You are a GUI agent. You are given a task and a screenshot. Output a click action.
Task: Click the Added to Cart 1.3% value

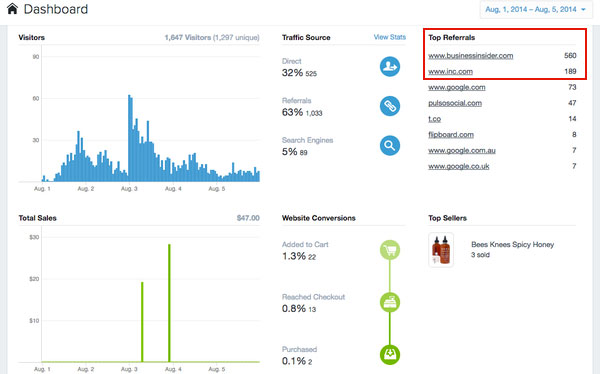pos(294,256)
